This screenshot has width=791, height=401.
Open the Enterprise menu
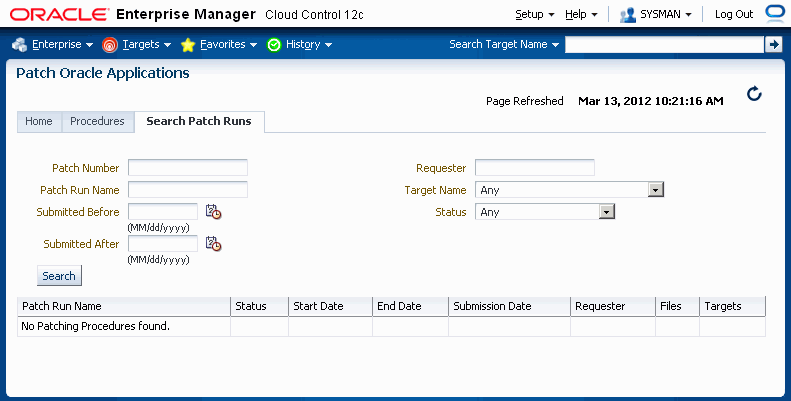tap(62, 44)
